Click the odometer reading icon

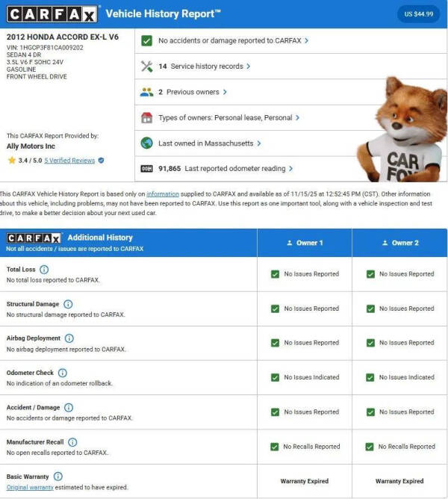147,169
